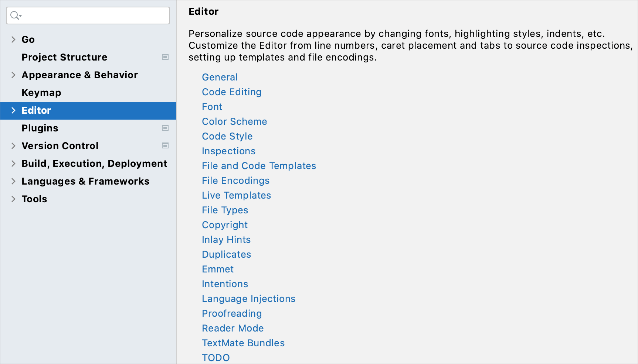Open the TODO settings link
638x364 pixels.
(x=216, y=357)
